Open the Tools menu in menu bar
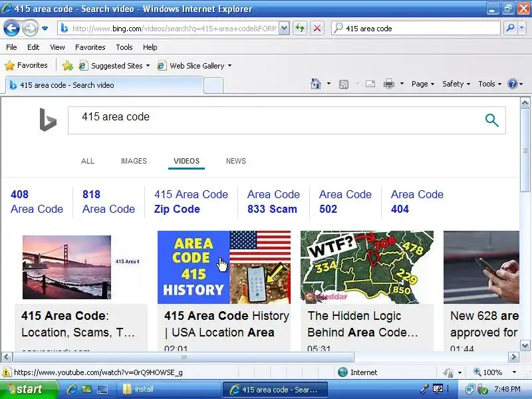 (x=124, y=47)
